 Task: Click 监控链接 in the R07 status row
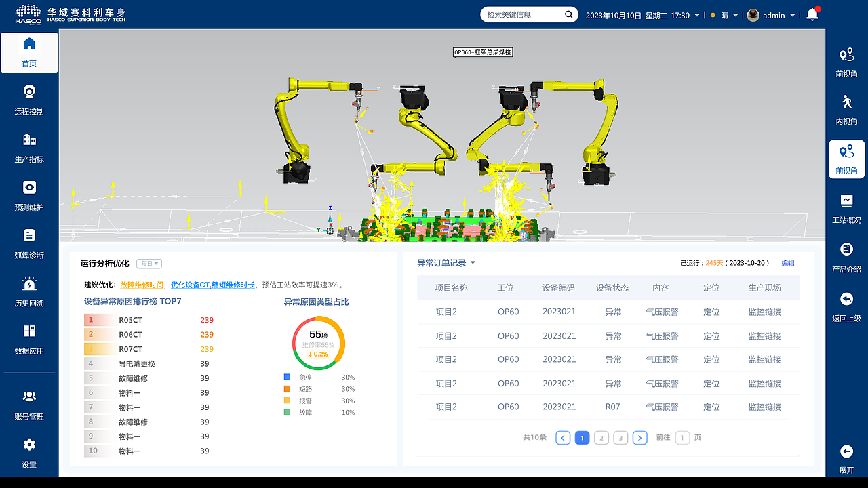click(x=765, y=407)
